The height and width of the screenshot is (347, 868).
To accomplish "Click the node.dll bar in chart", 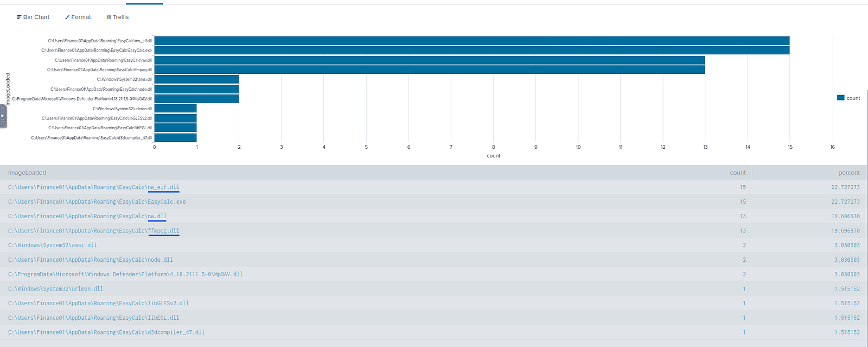I will point(196,89).
